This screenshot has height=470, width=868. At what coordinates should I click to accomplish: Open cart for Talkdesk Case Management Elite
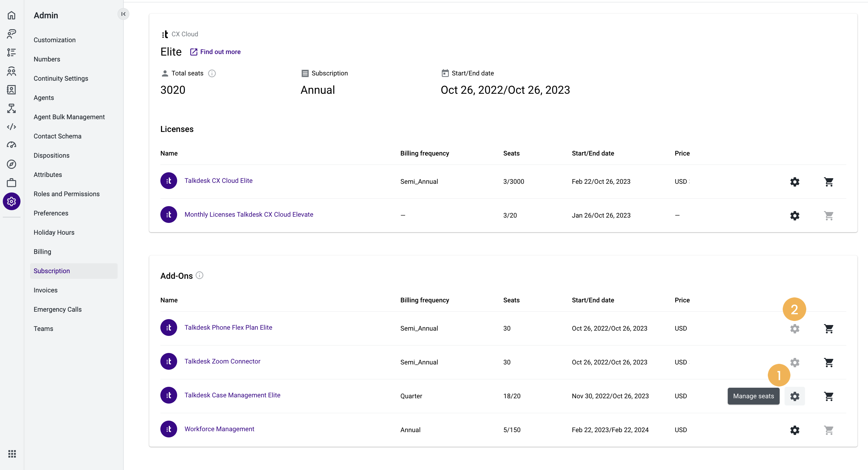829,396
